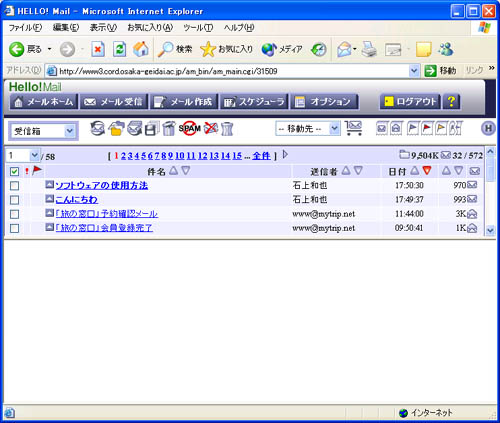This screenshot has width=500, height=423.
Task: Click the floppy disk save icon
Action: tap(152, 128)
